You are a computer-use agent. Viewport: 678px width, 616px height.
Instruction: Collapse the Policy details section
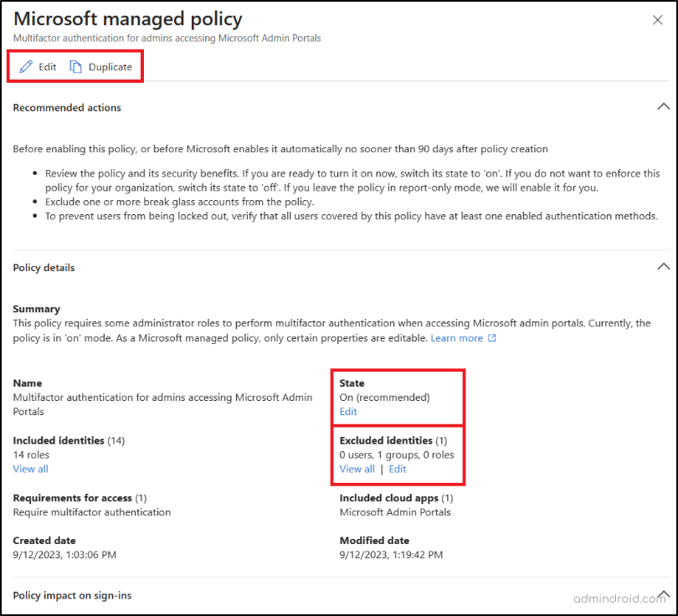click(x=663, y=267)
